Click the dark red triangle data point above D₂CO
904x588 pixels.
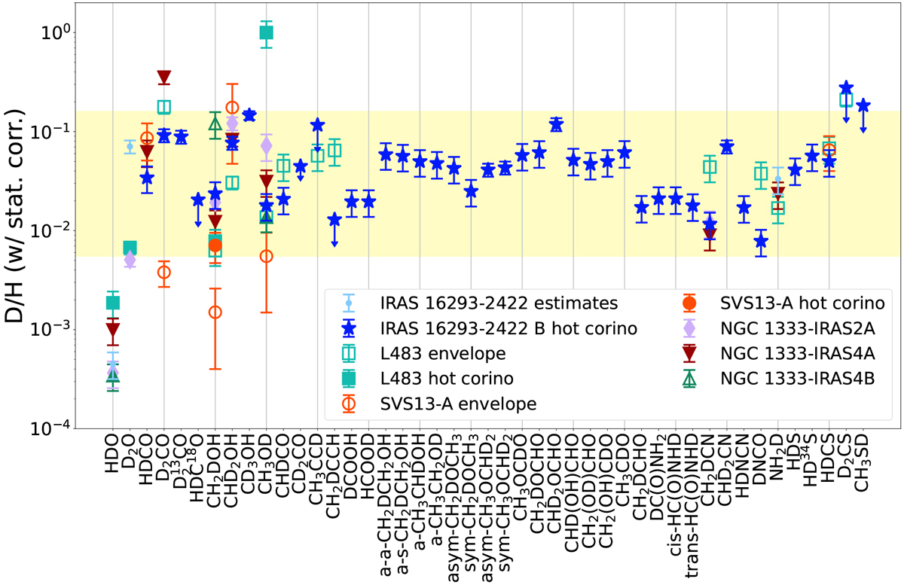(x=164, y=78)
